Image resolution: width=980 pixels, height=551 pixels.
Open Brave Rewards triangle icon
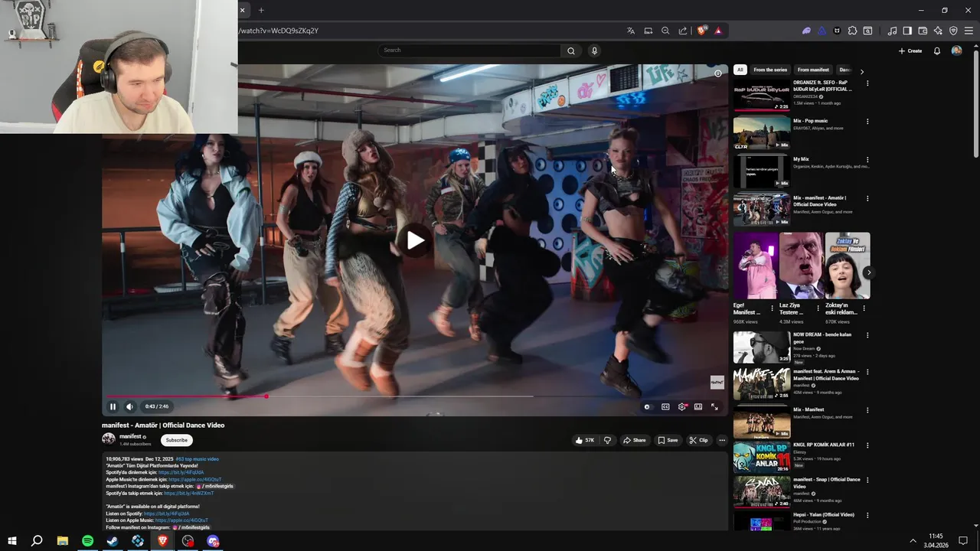718,31
